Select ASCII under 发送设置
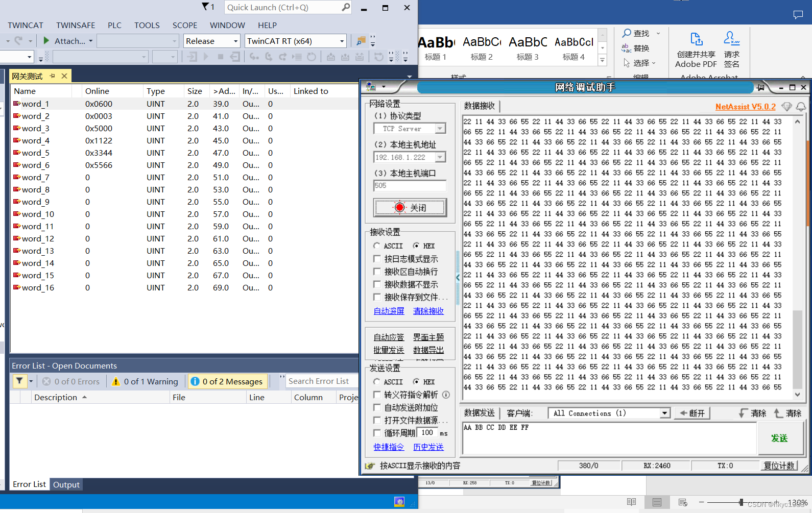The width and height of the screenshot is (812, 513). coord(376,382)
